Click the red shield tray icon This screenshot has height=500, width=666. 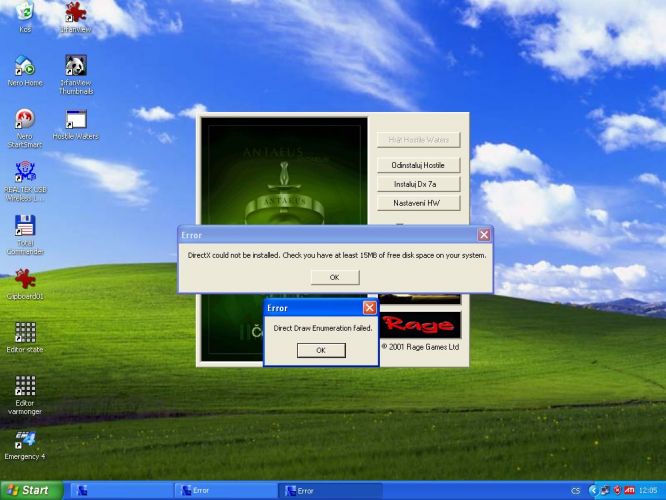click(618, 491)
